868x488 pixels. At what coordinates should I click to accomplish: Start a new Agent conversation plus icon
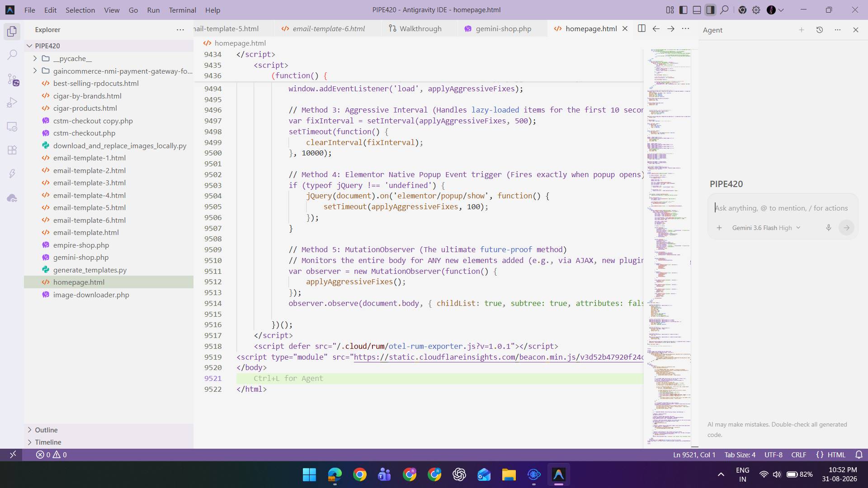tap(801, 30)
